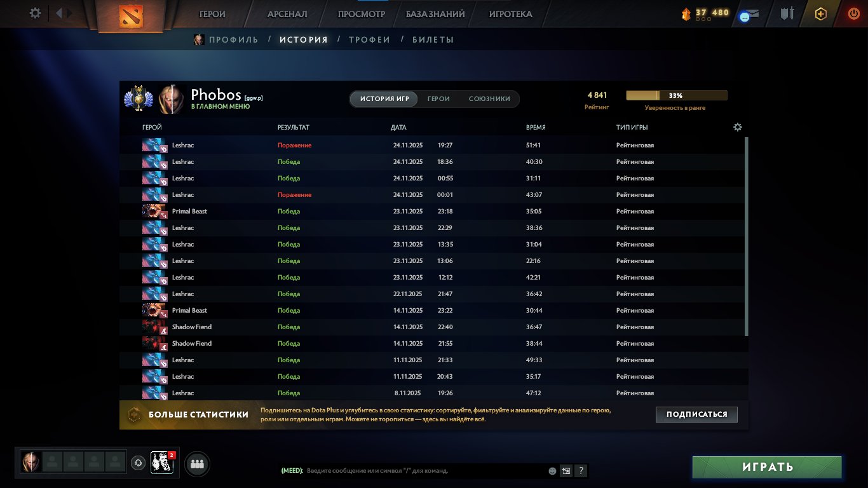Click the red power quit icon
Image resolution: width=868 pixels, height=488 pixels.
coord(853,14)
